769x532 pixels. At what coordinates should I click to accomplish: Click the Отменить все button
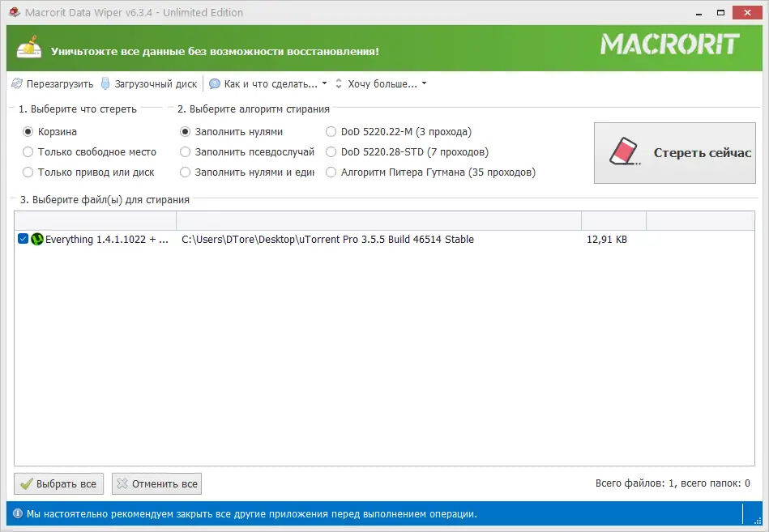(156, 483)
